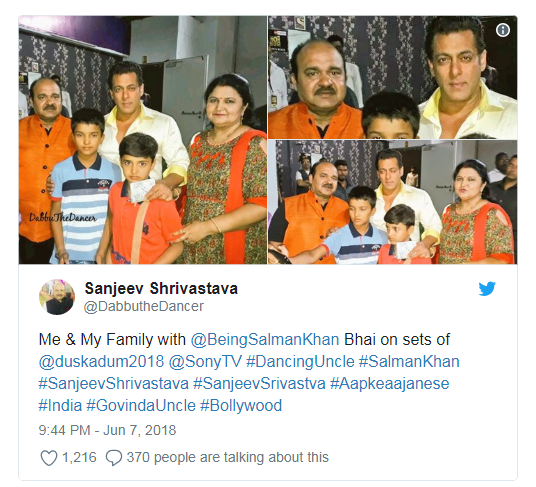The width and height of the screenshot is (536, 487).
Task: Open the large family photo on the left
Action: click(143, 140)
